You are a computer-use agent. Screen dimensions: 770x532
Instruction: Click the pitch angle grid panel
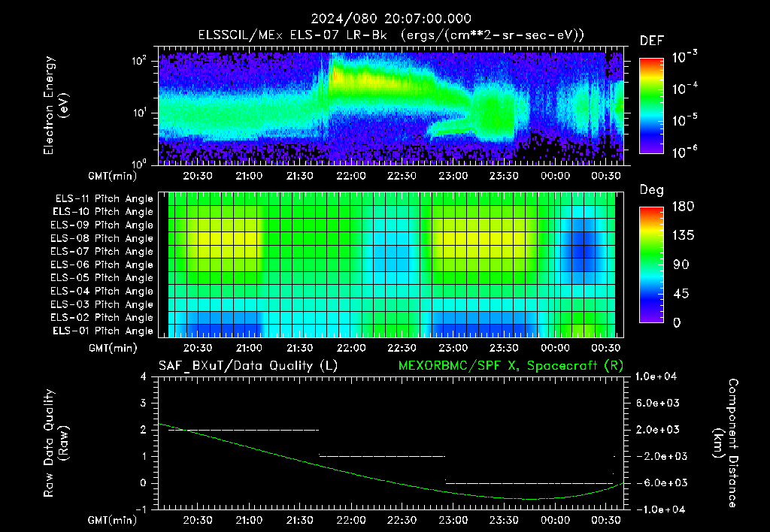391,264
